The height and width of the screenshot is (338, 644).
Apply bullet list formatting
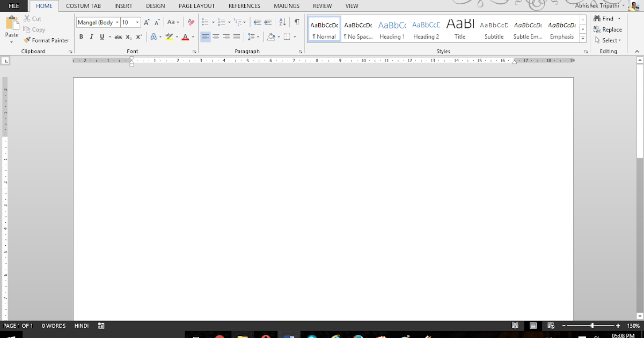[205, 21]
